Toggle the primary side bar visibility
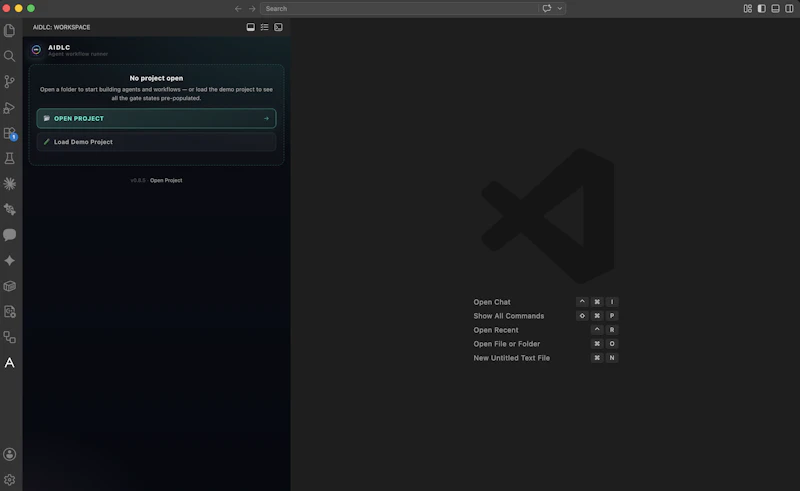 [761, 9]
